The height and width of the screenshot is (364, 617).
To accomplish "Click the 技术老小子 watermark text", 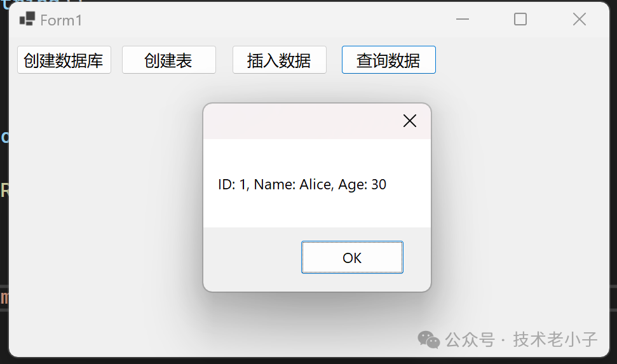I will tap(555, 340).
